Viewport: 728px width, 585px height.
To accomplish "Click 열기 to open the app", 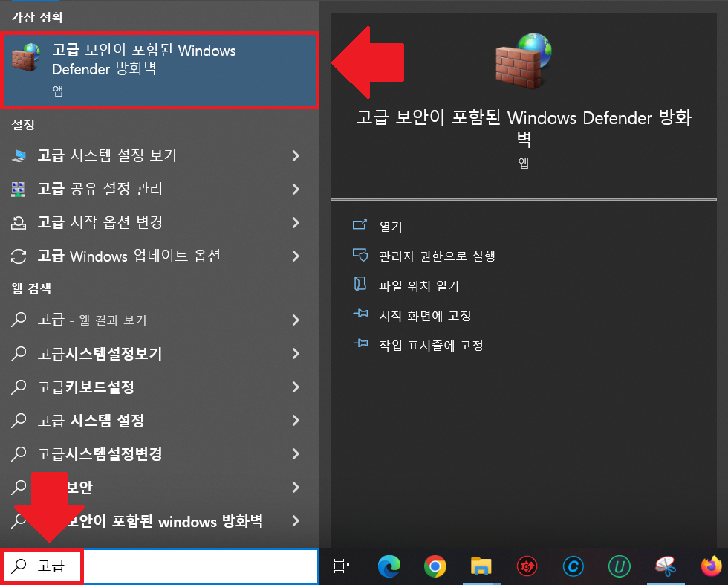I will 391,226.
